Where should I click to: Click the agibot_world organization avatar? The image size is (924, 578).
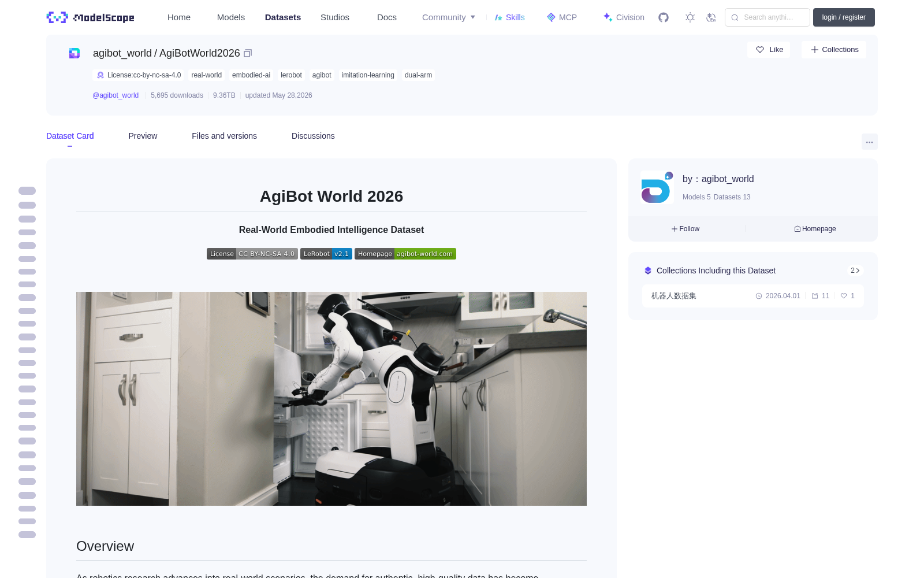click(x=657, y=187)
